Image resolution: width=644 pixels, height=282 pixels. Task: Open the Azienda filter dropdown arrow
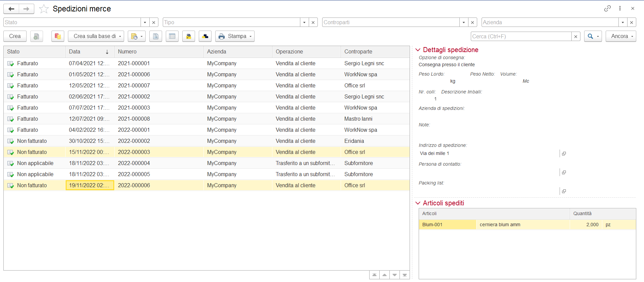623,22
